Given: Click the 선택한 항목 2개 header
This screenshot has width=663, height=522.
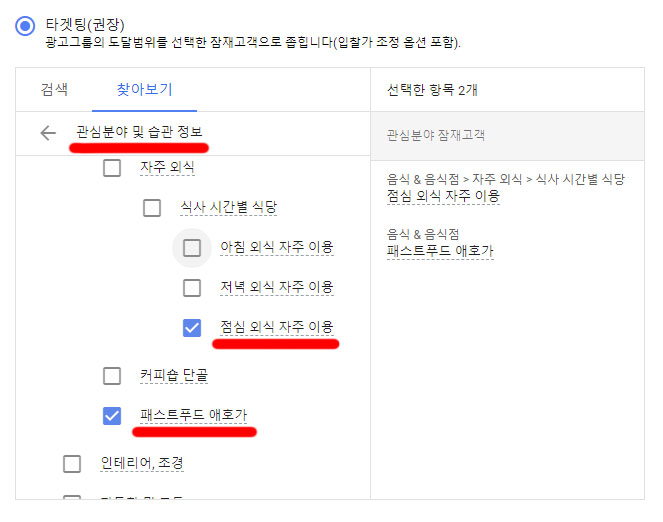Looking at the screenshot, I should coord(432,90).
